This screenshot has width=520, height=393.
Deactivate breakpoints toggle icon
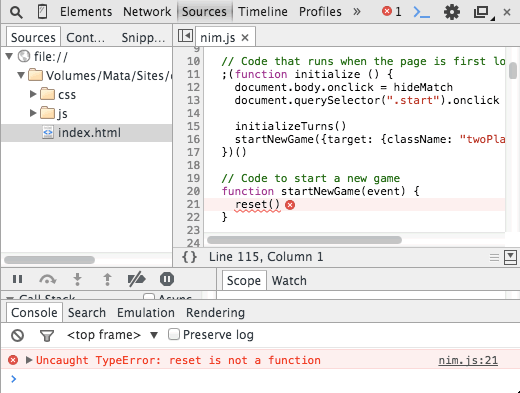tap(136, 279)
